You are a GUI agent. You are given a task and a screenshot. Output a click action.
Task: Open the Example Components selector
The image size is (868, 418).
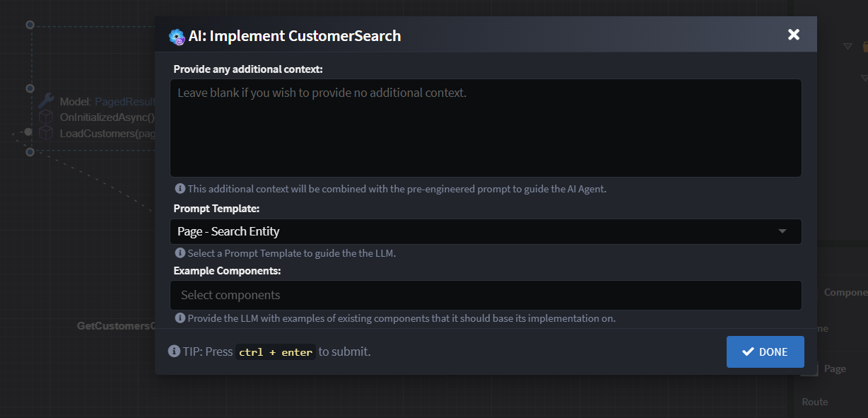pyautogui.click(x=486, y=295)
